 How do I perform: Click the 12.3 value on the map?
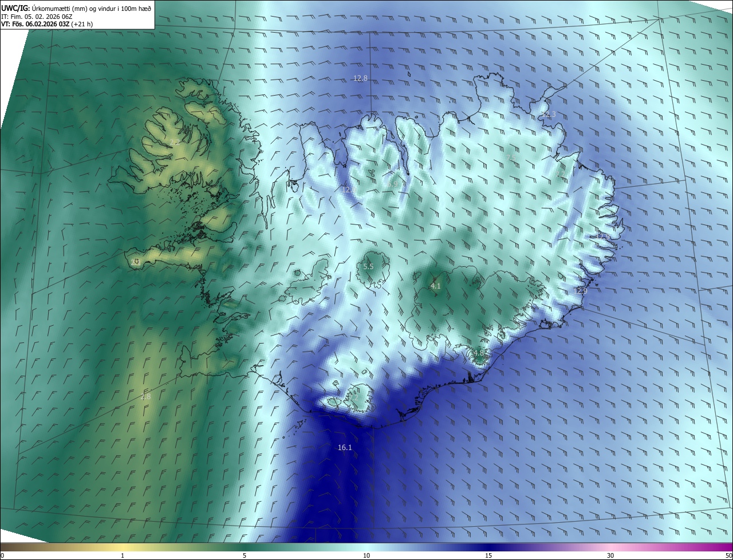tap(549, 115)
